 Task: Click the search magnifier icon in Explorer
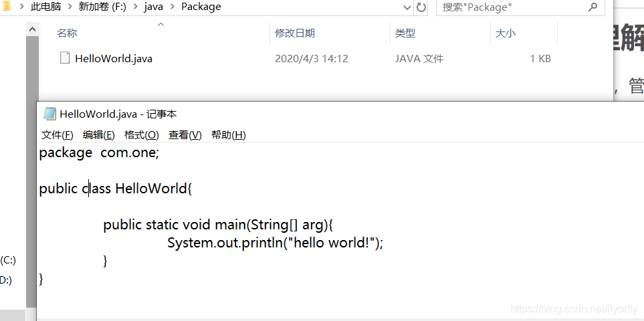(593, 7)
